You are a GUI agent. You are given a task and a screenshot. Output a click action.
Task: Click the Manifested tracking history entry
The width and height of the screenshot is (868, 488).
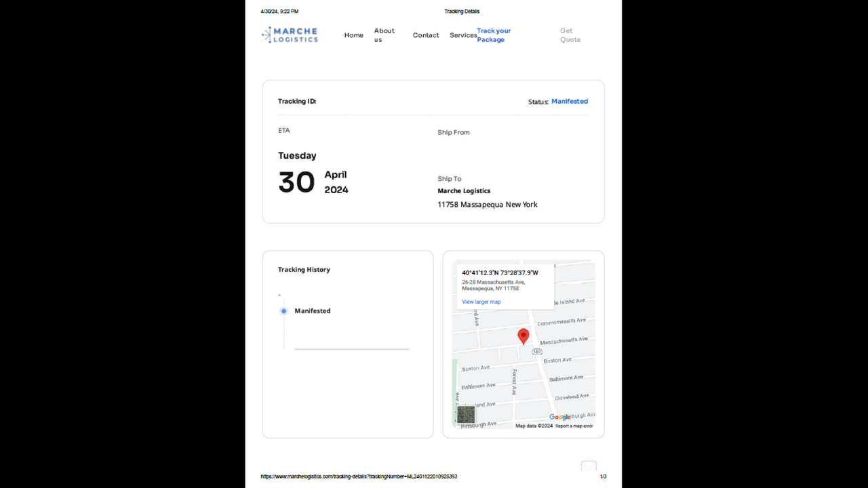click(x=313, y=311)
